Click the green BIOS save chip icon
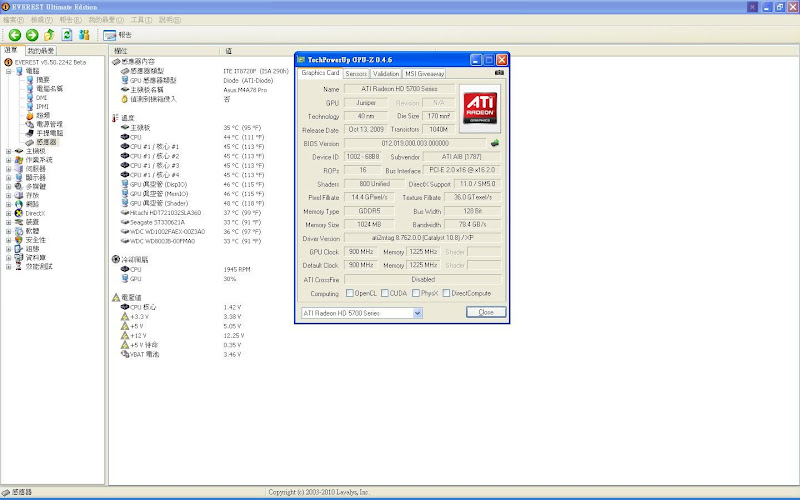The height and width of the screenshot is (500, 800). (x=494, y=143)
